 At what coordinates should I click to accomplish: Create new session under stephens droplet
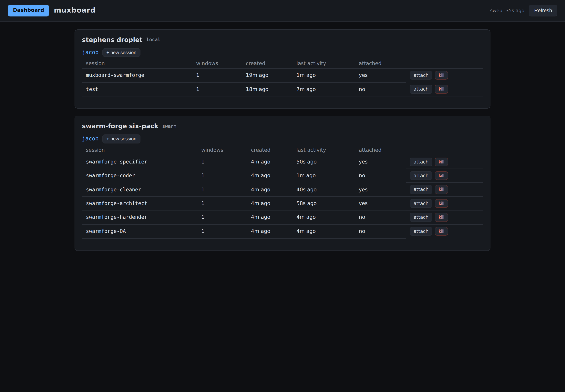point(121,53)
